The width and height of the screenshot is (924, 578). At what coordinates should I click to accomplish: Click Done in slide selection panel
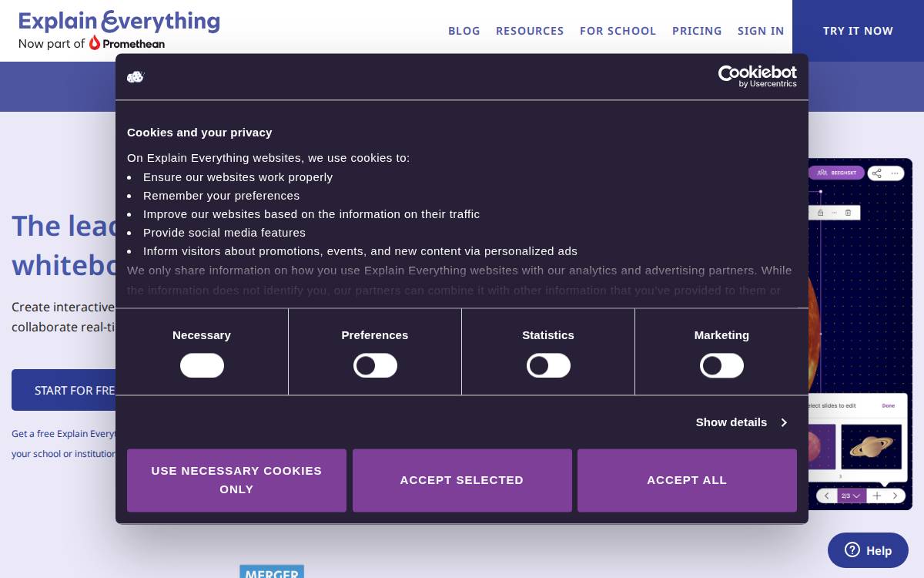click(889, 405)
